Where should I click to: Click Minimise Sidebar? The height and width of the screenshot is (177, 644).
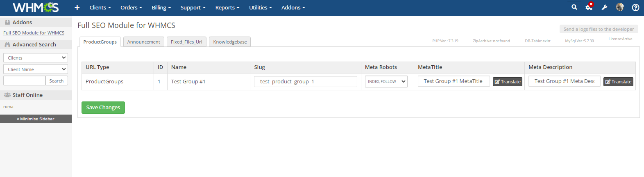tap(36, 119)
